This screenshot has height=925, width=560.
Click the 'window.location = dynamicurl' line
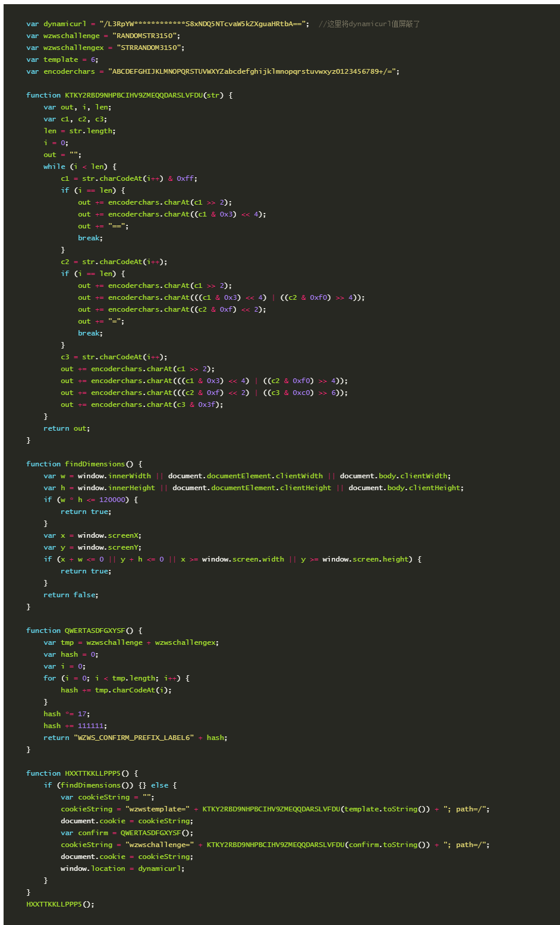tap(122, 868)
